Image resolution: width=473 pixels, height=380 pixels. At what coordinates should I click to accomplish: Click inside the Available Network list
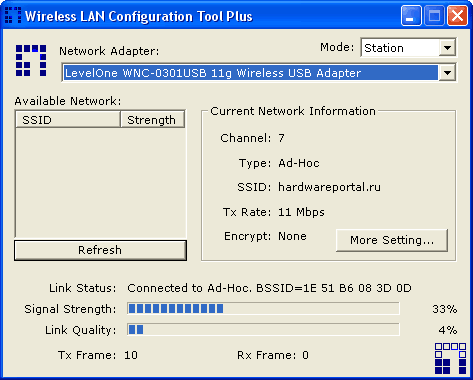click(x=100, y=183)
